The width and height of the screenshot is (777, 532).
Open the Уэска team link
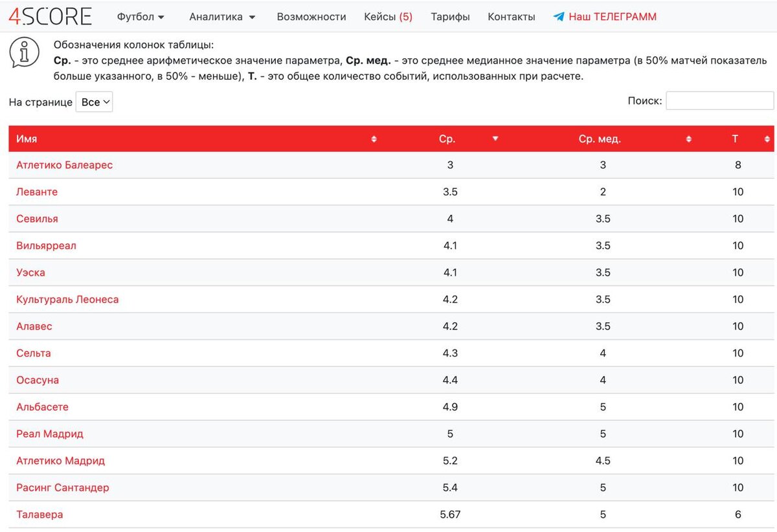click(30, 272)
